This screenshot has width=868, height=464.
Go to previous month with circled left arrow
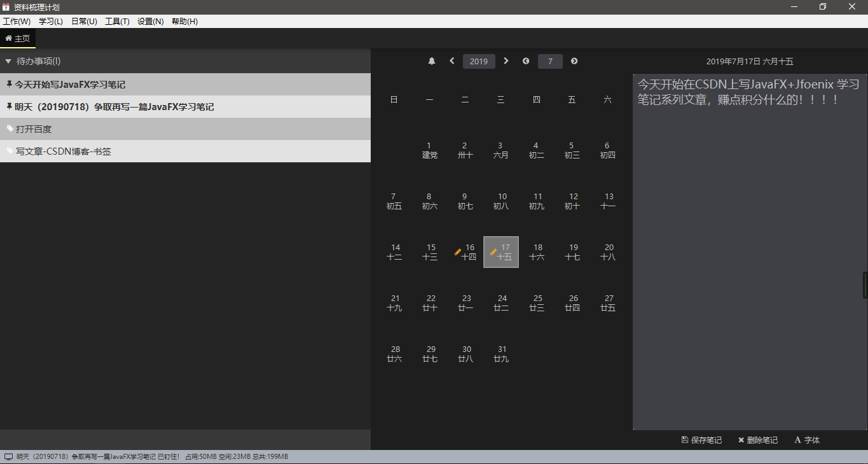pyautogui.click(x=526, y=61)
